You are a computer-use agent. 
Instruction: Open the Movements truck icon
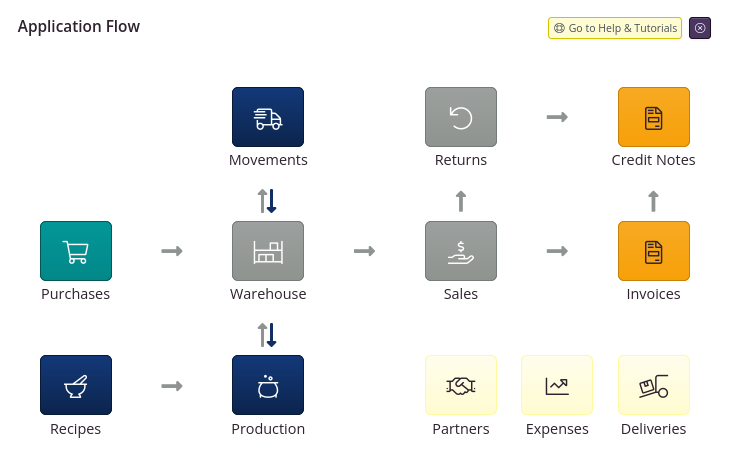click(x=268, y=117)
